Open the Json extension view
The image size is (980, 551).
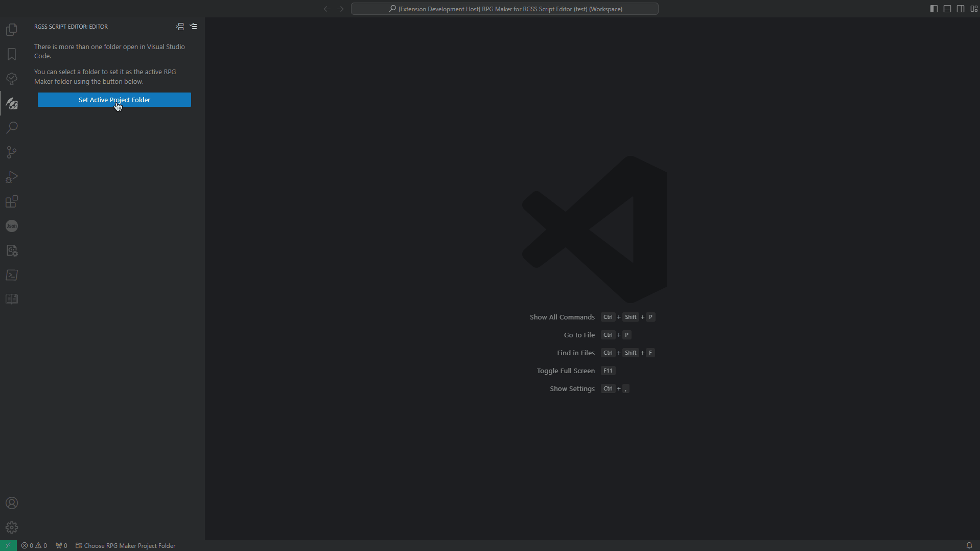[x=12, y=226]
